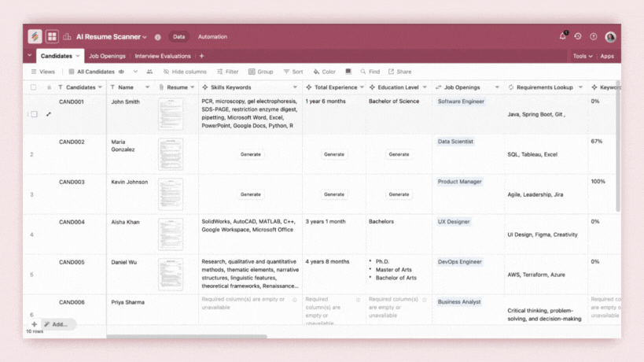
Task: Add a new table with plus icon
Action: [201, 56]
